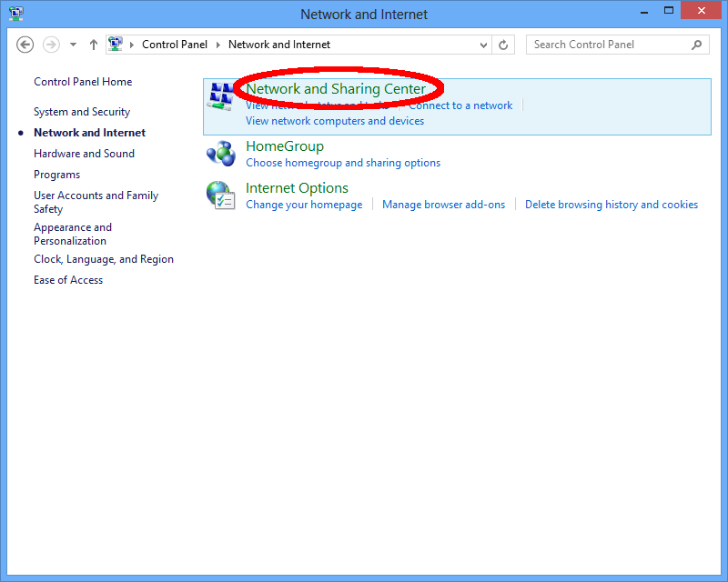728x582 pixels.
Task: Click Manage browser add-ons
Action: 443,205
